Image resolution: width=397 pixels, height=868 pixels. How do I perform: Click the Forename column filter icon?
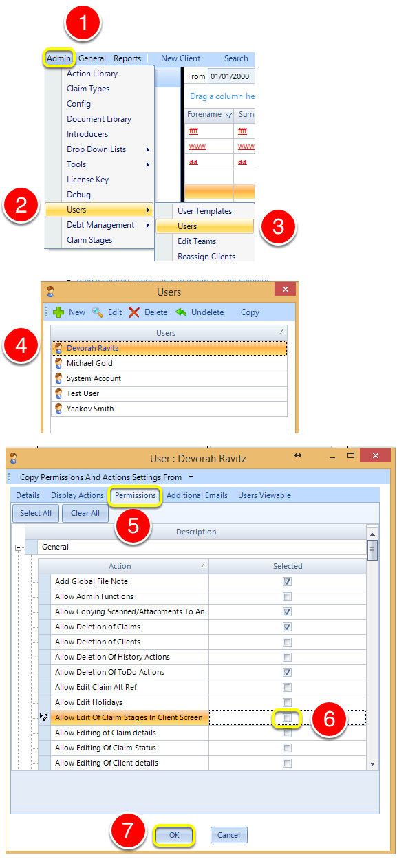coord(228,116)
